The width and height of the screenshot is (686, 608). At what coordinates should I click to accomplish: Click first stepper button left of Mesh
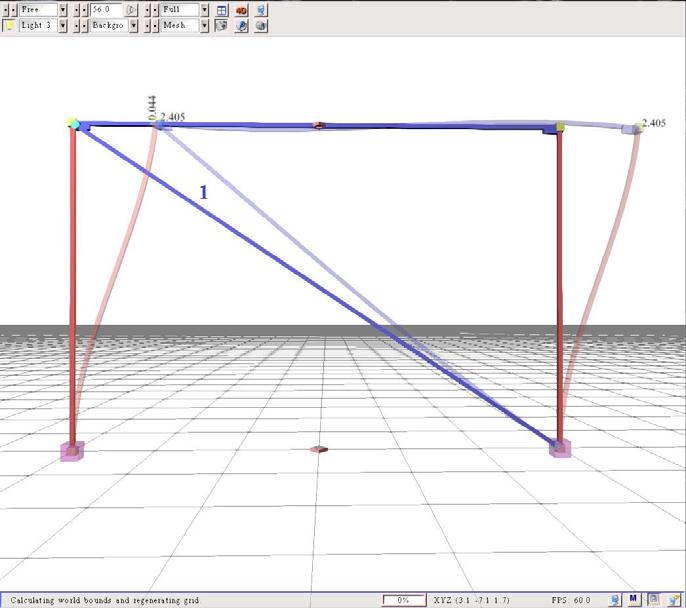click(147, 25)
